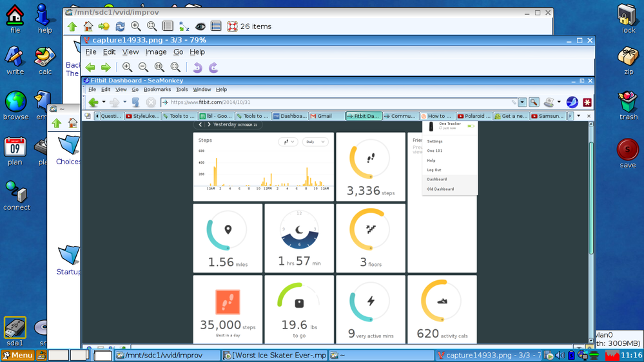The width and height of the screenshot is (644, 362).
Task: Switch to first virtual desktop pager
Action: pos(58,356)
